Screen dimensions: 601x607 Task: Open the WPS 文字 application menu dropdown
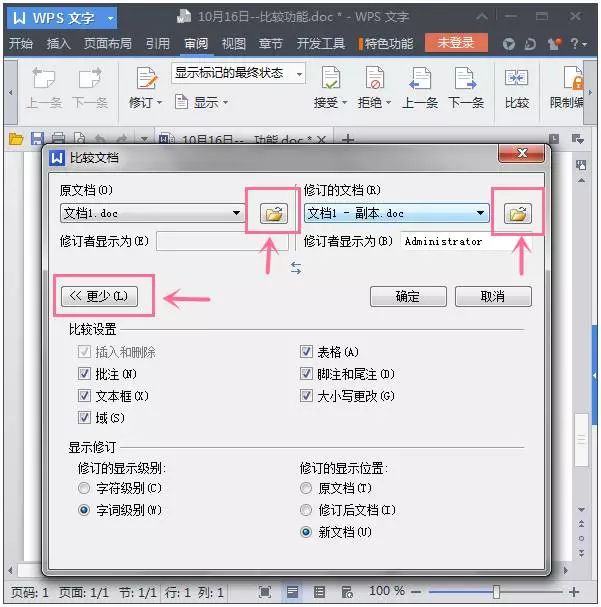(x=111, y=18)
